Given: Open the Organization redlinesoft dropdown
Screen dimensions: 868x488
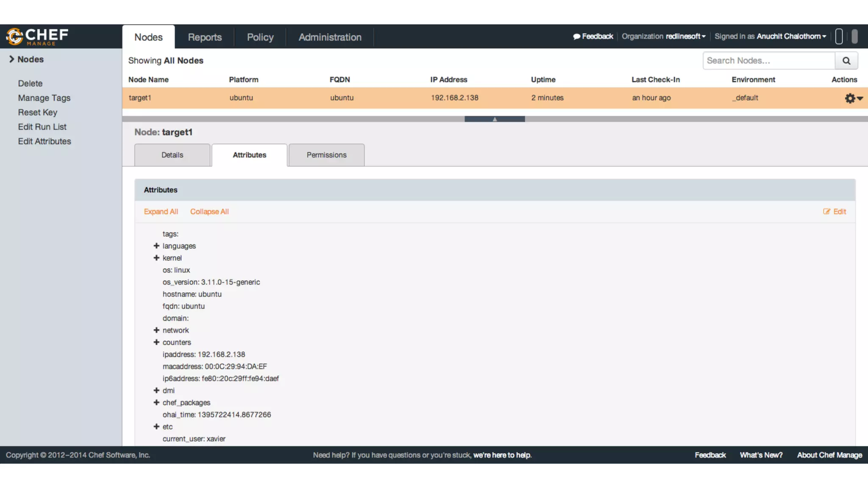Looking at the screenshot, I should [x=664, y=36].
